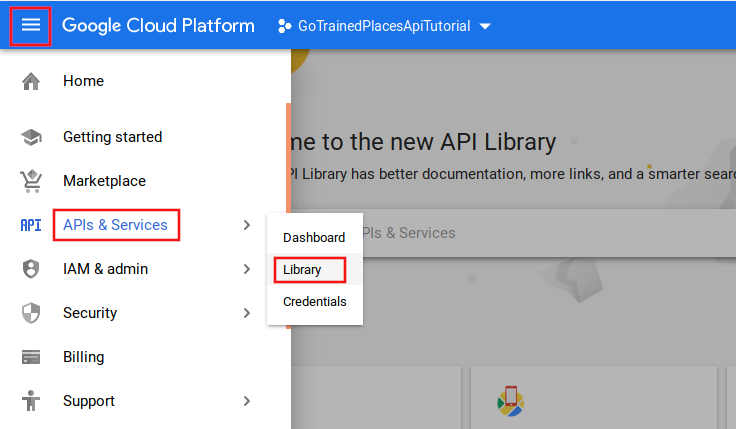Screen dimensions: 736x429
Task: Click the hamburger navigation menu icon
Action: [x=31, y=25]
